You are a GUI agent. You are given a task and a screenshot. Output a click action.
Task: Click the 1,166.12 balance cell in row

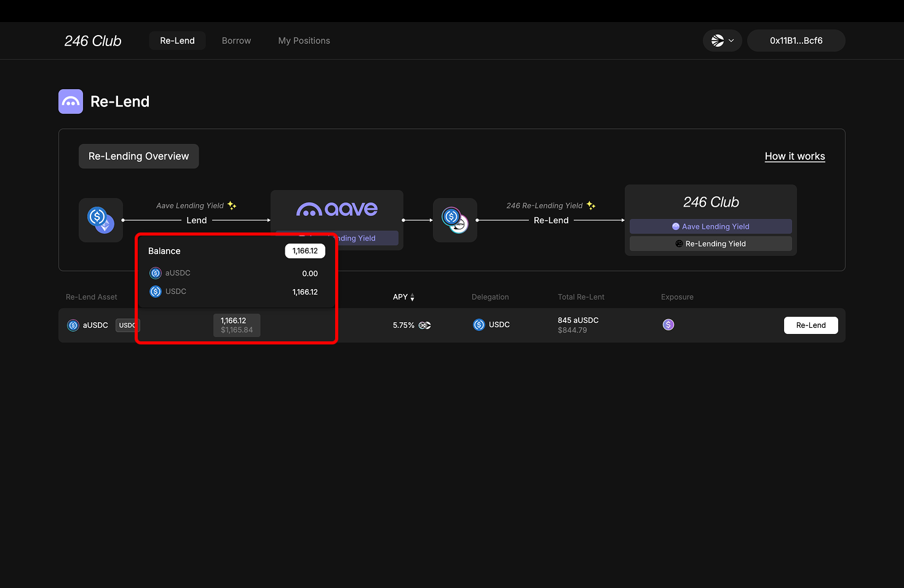(x=237, y=325)
